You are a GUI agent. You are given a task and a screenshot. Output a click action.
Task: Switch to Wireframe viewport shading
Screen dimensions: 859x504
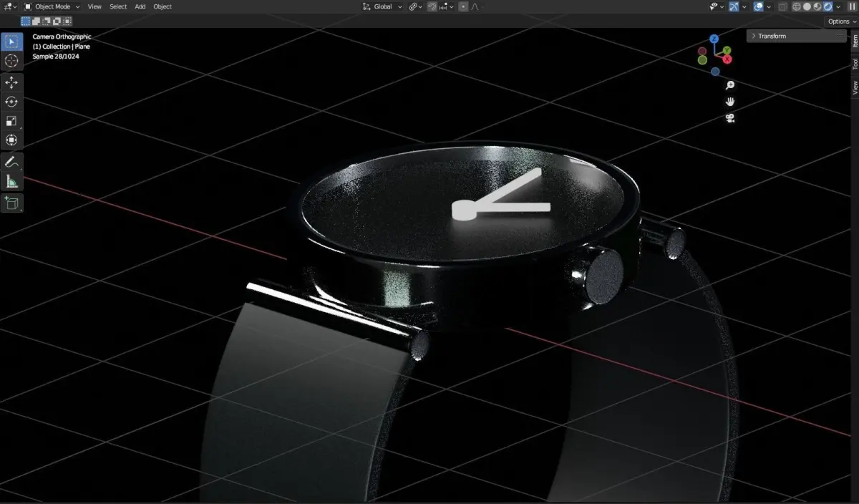click(x=796, y=6)
